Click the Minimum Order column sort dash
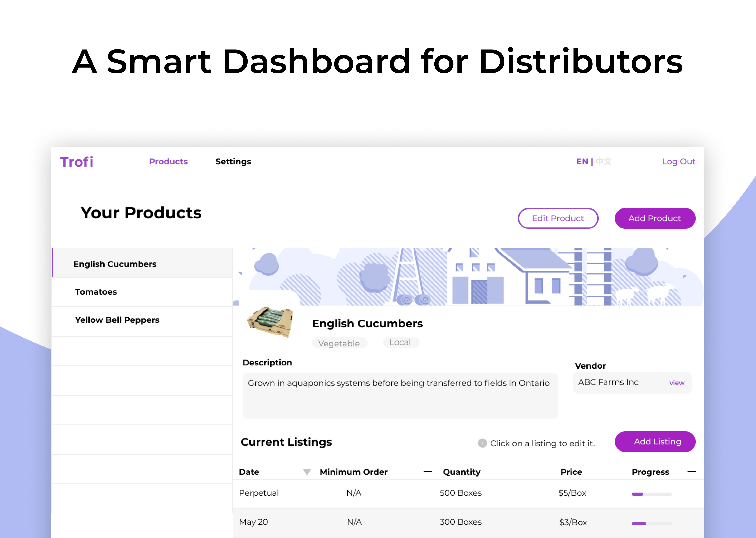The image size is (756, 538). point(428,471)
